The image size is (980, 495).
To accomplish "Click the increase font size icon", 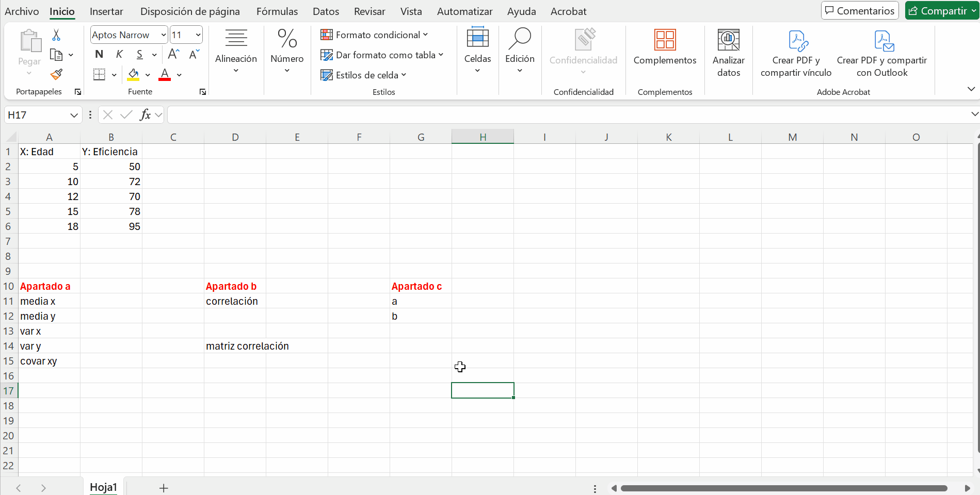I will coord(174,54).
